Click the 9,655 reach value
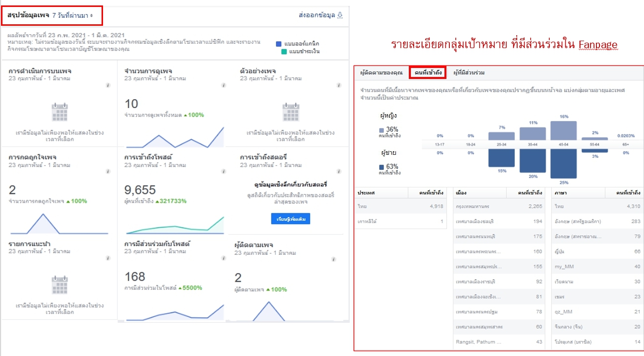Image resolution: width=644 pixels, height=356 pixels. tap(140, 190)
